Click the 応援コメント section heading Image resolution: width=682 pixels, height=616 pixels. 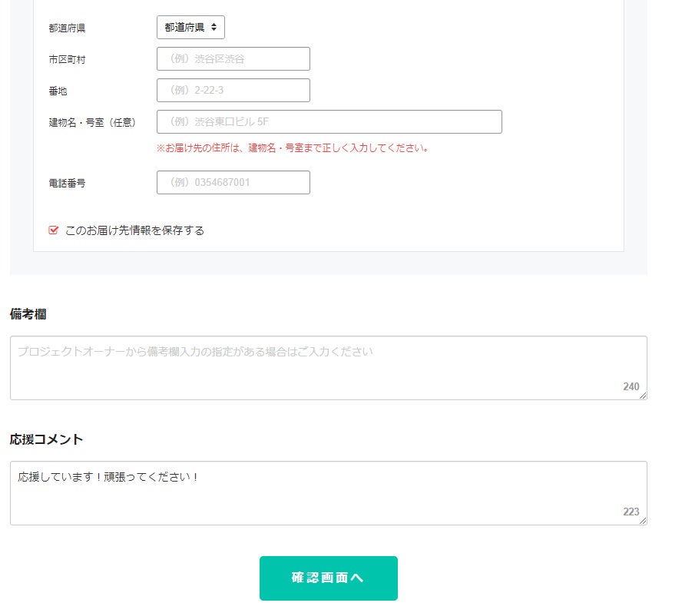[46, 439]
